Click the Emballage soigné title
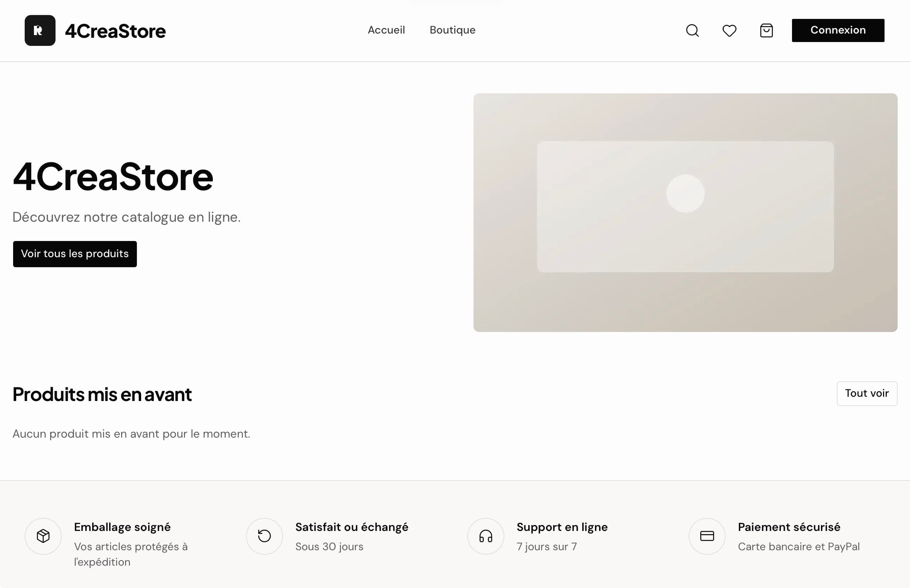This screenshot has width=910, height=588. pos(122,527)
